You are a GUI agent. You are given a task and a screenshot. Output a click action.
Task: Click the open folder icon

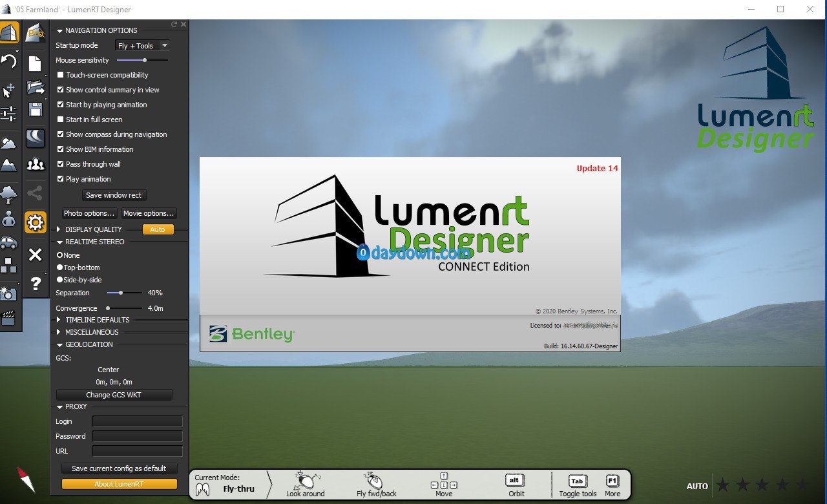click(x=36, y=87)
